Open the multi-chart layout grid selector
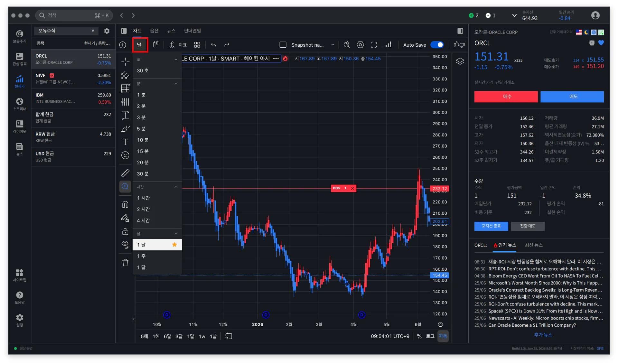 (197, 45)
